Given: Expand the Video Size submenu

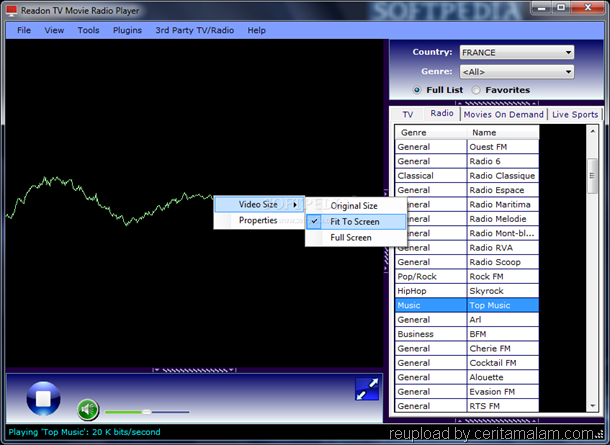Looking at the screenshot, I should click(x=259, y=204).
